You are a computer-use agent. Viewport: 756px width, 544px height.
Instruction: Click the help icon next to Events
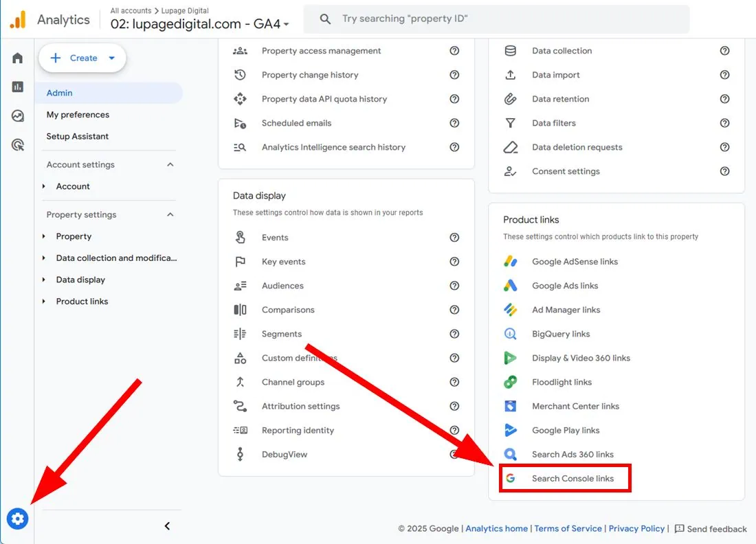454,238
